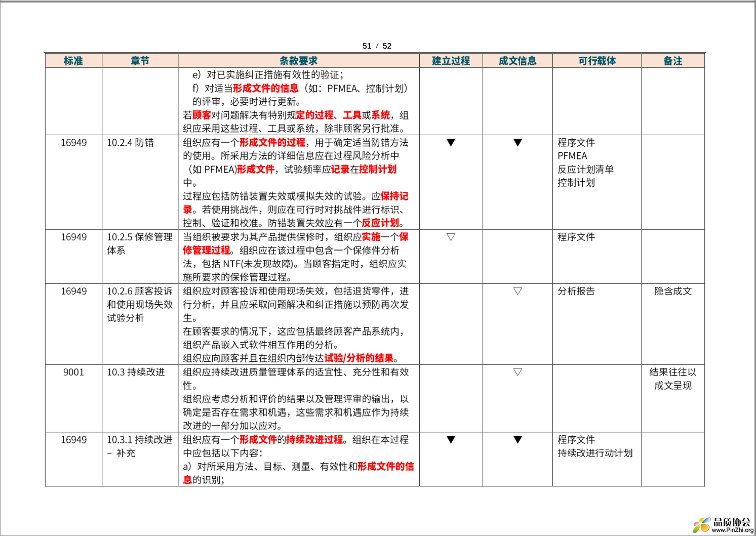The width and height of the screenshot is (756, 536).
Task: Click the red phrase '持续改进过程'
Action: (x=314, y=440)
